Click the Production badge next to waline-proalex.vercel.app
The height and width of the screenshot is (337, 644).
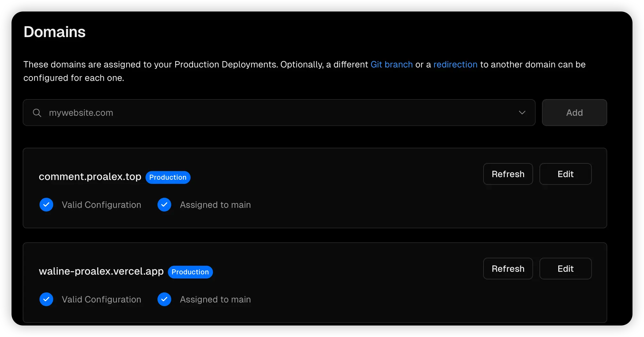190,272
